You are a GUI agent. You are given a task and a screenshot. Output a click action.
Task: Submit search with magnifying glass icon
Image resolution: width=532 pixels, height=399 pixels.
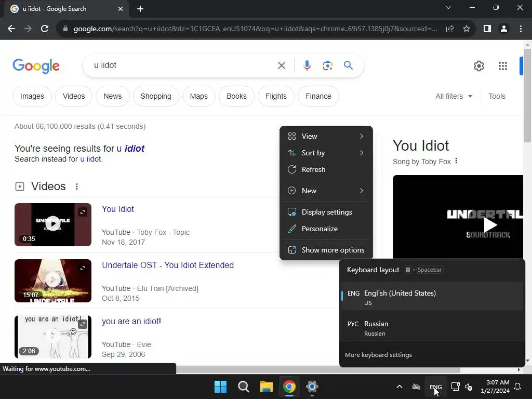(349, 65)
